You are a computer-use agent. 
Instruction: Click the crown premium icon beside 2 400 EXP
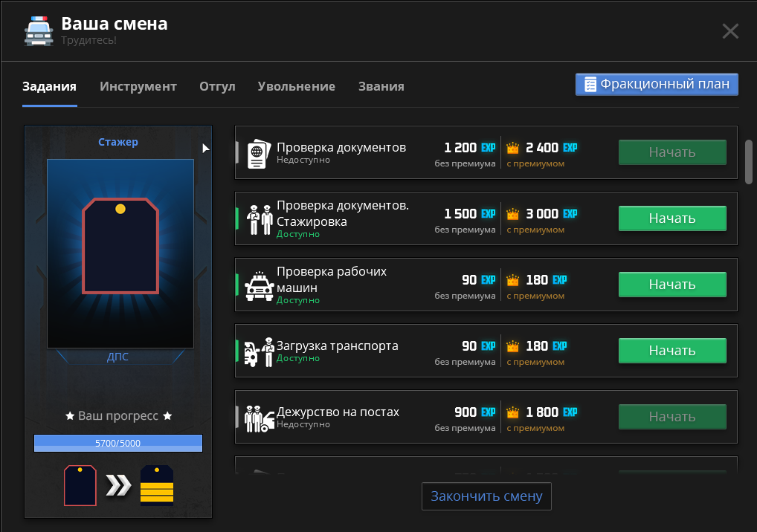point(512,148)
